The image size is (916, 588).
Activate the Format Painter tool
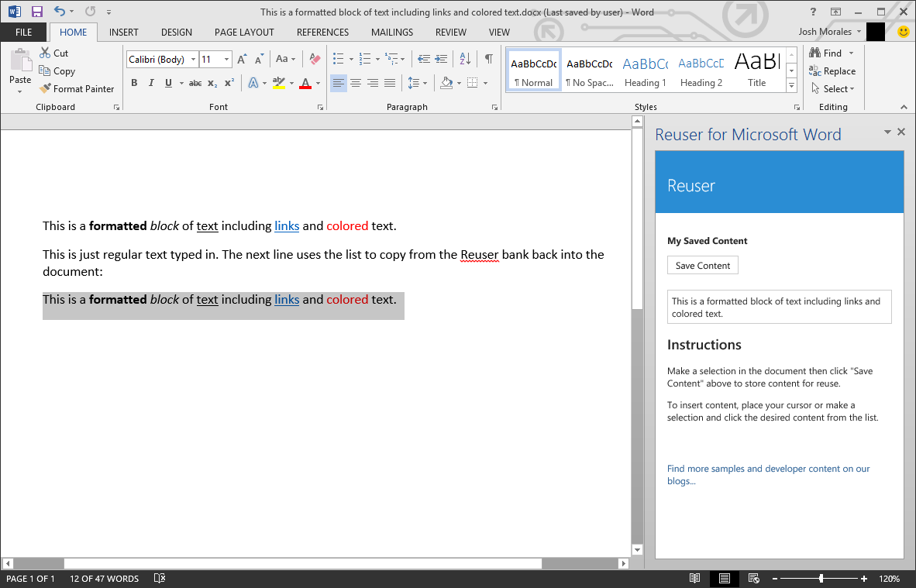[77, 88]
